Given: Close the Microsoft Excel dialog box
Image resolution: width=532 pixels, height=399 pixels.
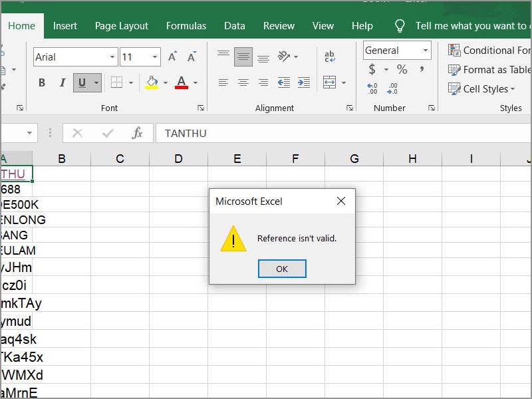Looking at the screenshot, I should point(341,201).
